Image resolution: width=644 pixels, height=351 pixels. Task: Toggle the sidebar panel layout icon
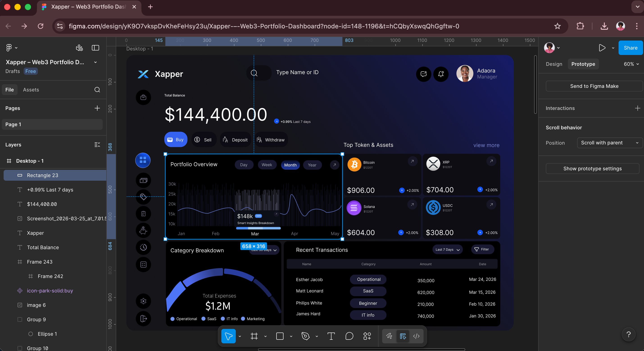pos(95,48)
